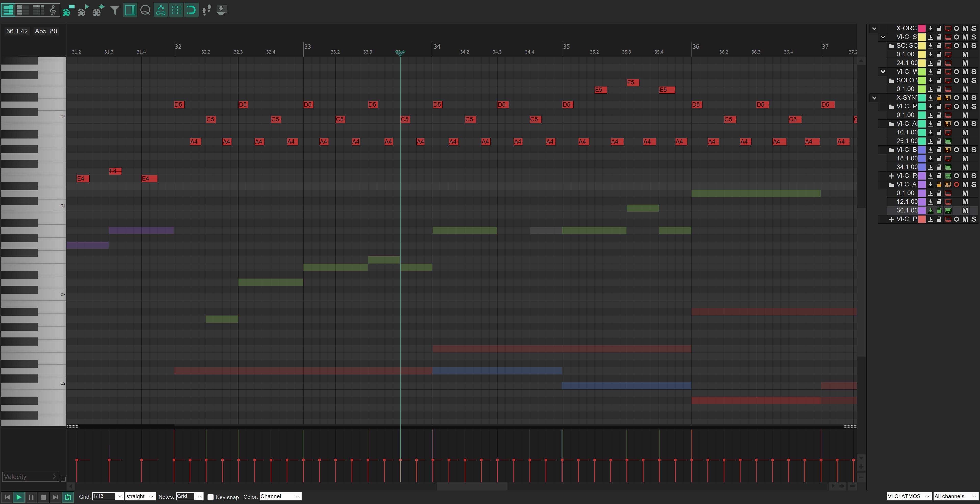Open the Grid 1/16 dropdown
Viewport: 980px width, 504px height.
(x=108, y=496)
